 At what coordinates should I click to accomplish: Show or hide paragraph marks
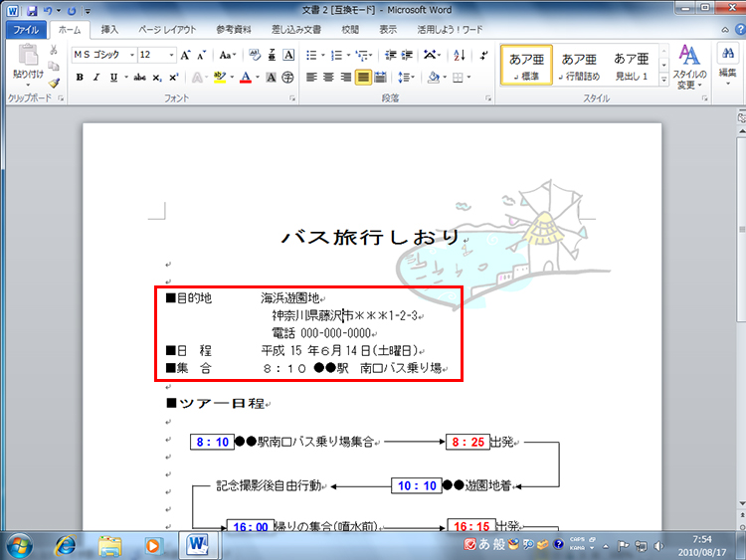pos(483,55)
